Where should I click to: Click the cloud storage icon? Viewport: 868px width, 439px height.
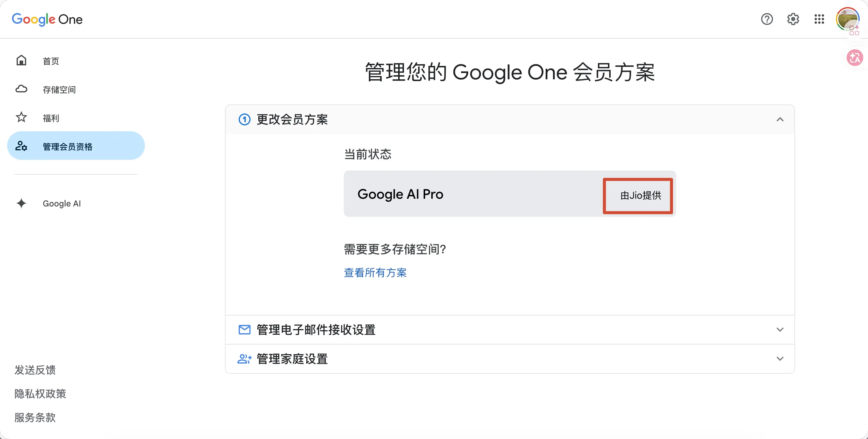point(21,89)
